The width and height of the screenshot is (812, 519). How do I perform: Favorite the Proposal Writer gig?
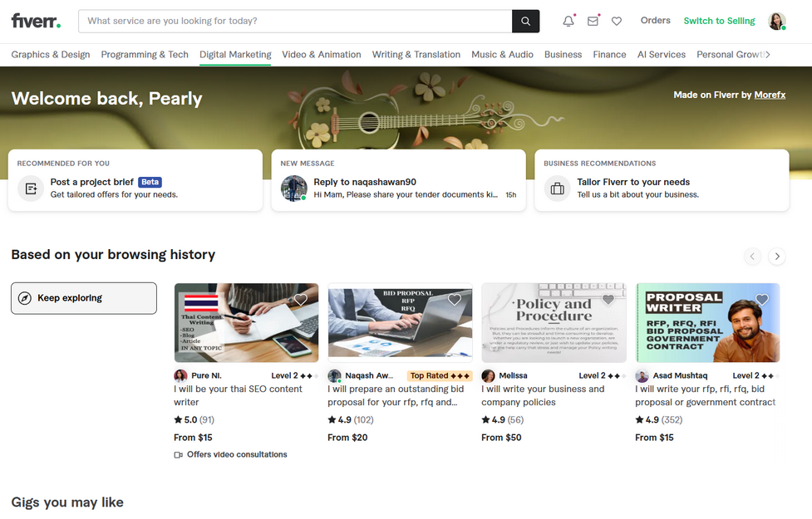(x=762, y=299)
